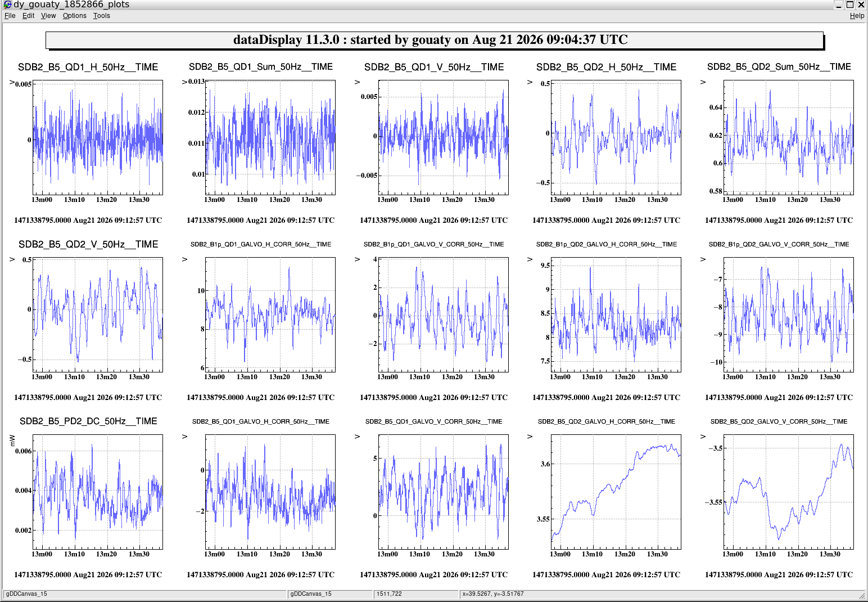Image resolution: width=868 pixels, height=602 pixels.
Task: Select the SDB2_B5_QD1_H_50Hz__TIME plot
Action: point(98,138)
